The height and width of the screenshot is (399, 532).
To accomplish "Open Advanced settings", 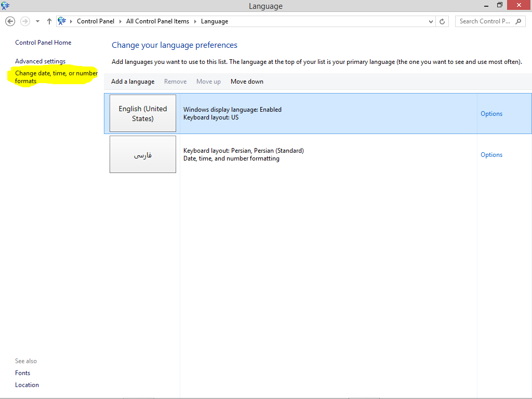I will [x=41, y=61].
